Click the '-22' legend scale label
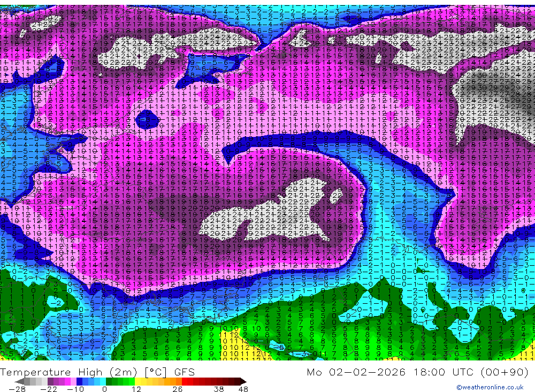The height and width of the screenshot is (392, 535). (49, 389)
